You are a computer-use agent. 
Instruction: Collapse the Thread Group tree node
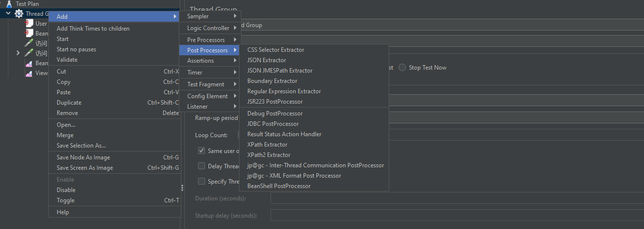click(x=8, y=14)
